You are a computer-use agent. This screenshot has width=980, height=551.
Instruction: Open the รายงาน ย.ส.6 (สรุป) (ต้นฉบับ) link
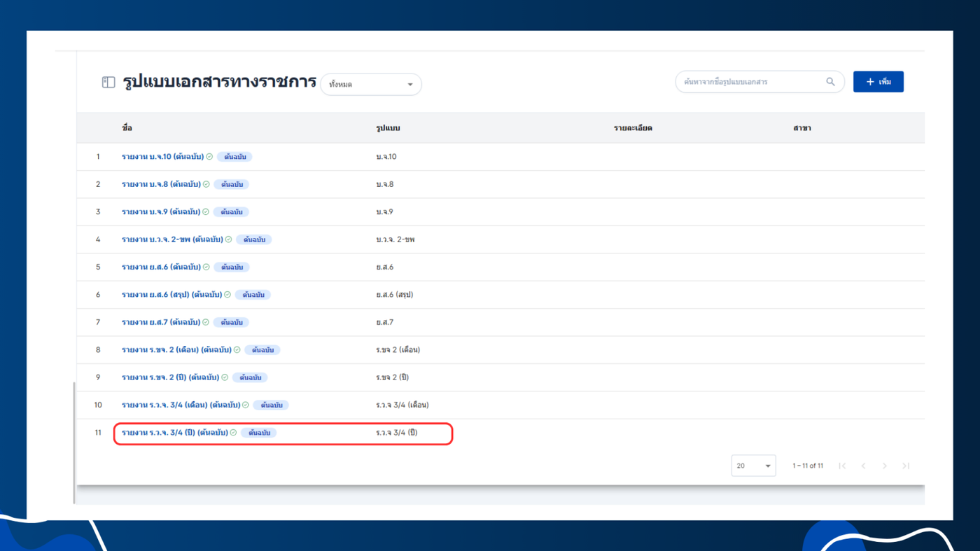[x=171, y=295]
